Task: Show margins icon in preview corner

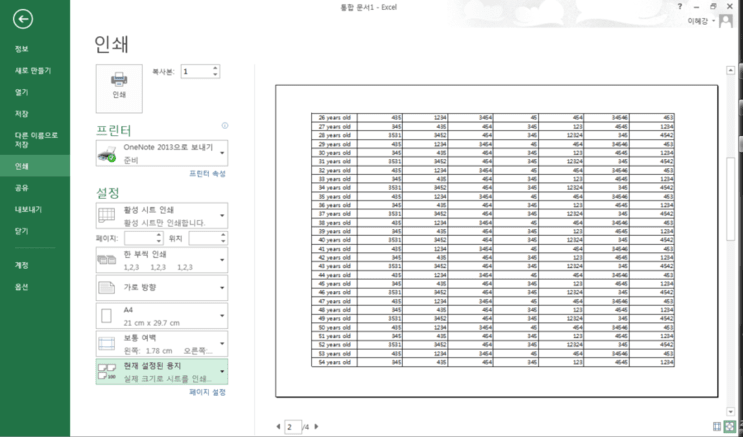Action: coord(717,426)
